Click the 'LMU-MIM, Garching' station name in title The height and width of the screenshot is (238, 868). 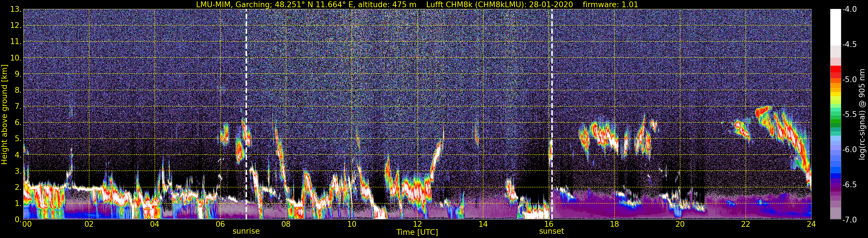tap(233, 4)
